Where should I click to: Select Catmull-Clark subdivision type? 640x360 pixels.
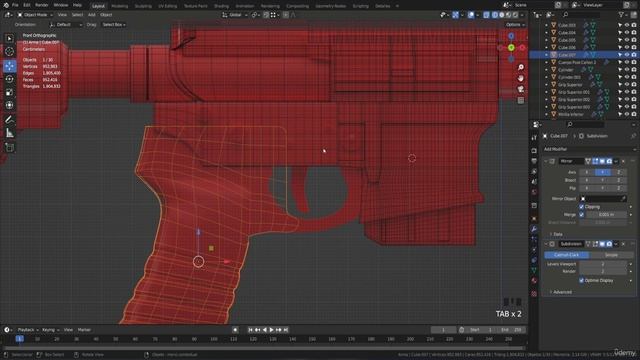tap(567, 255)
